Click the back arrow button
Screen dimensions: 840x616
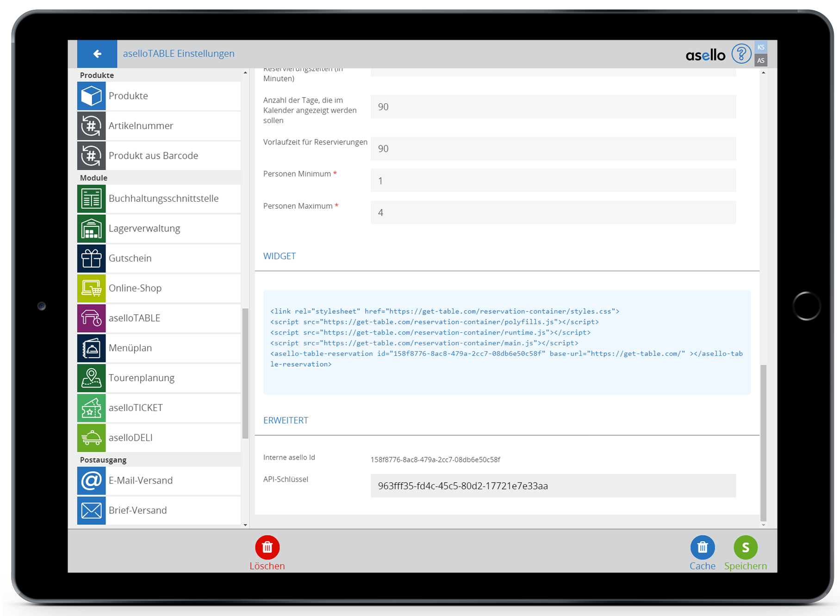tap(97, 54)
